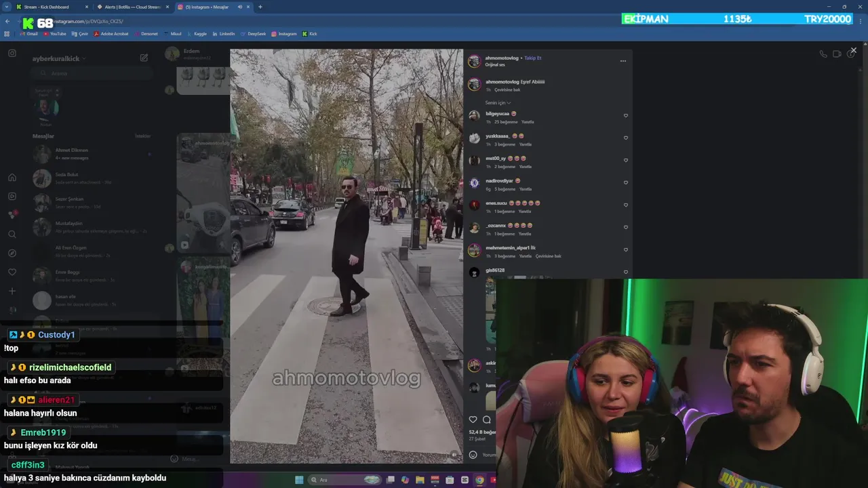Screen dimensions: 868x488
Task: Open the Ahmet Dikmen conversation
Action: point(92,154)
